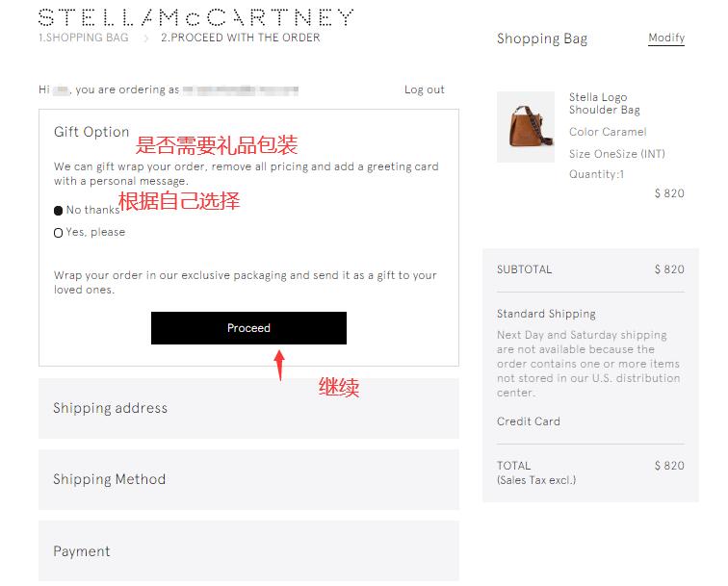
Task: Click the Standard Shipping label
Action: tap(546, 314)
